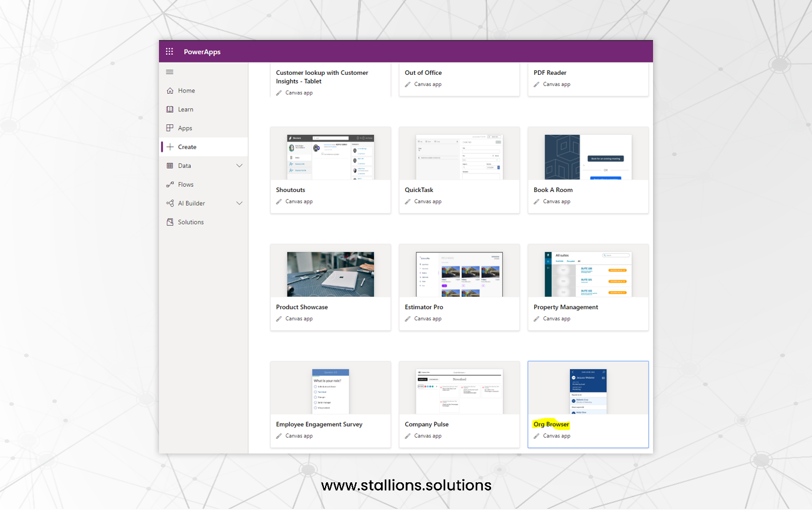This screenshot has height=510, width=812.
Task: Click the Apps grid icon
Action: (170, 128)
